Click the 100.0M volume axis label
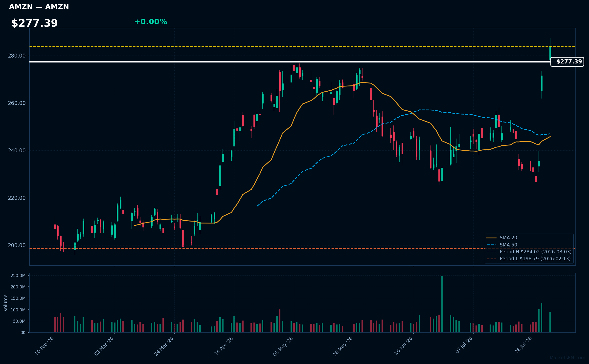Viewport: 589px width, 364px height. click(x=18, y=310)
